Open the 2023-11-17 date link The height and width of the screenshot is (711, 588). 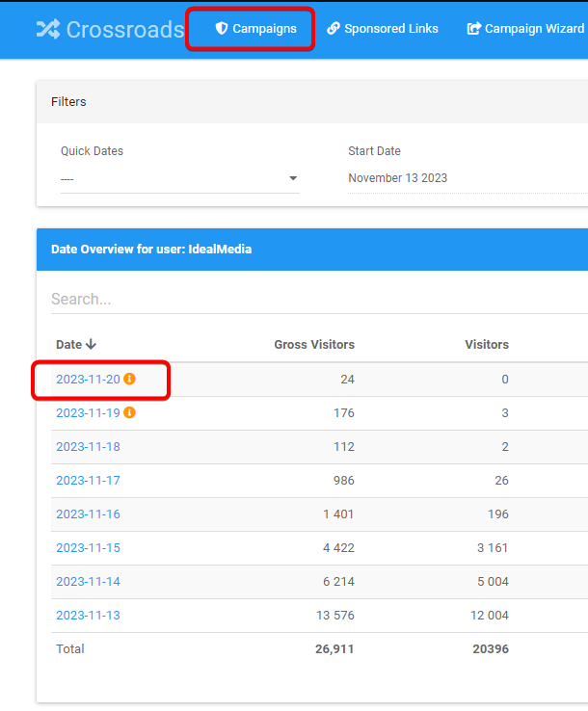click(88, 480)
